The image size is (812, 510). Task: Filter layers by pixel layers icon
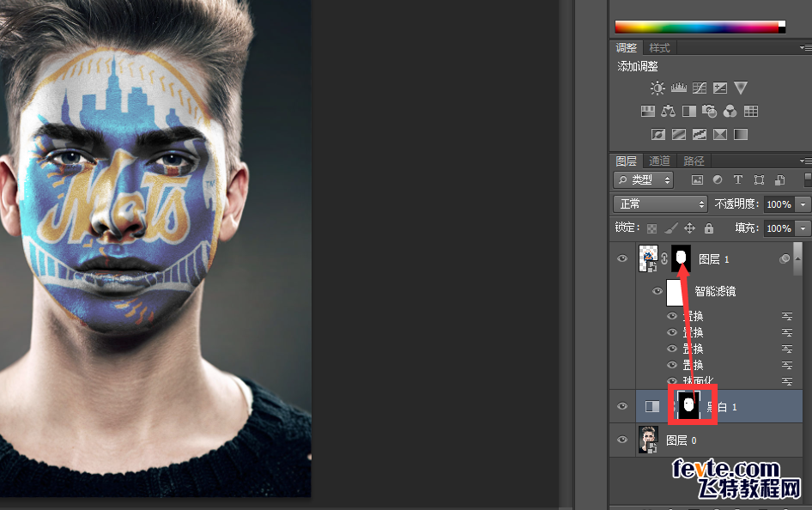[698, 179]
